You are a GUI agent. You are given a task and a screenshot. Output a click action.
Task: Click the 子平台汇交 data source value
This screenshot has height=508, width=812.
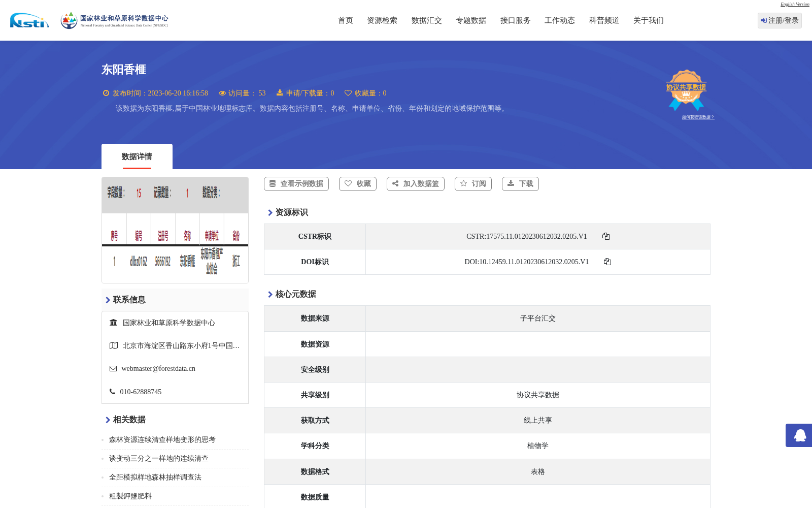538,319
